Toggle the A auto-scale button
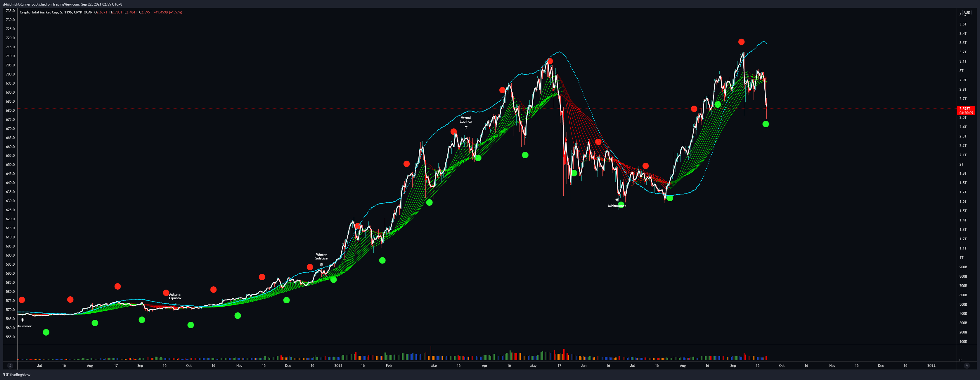The image size is (980, 380). coord(967,366)
